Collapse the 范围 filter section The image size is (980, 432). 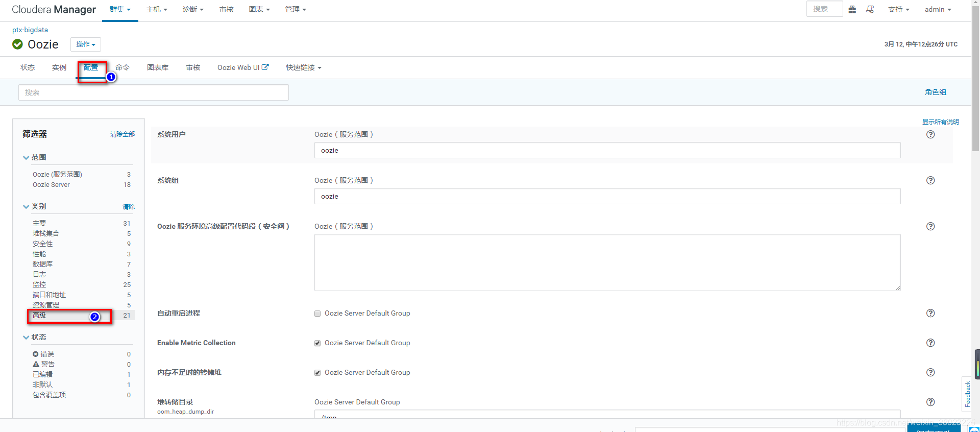(x=35, y=157)
